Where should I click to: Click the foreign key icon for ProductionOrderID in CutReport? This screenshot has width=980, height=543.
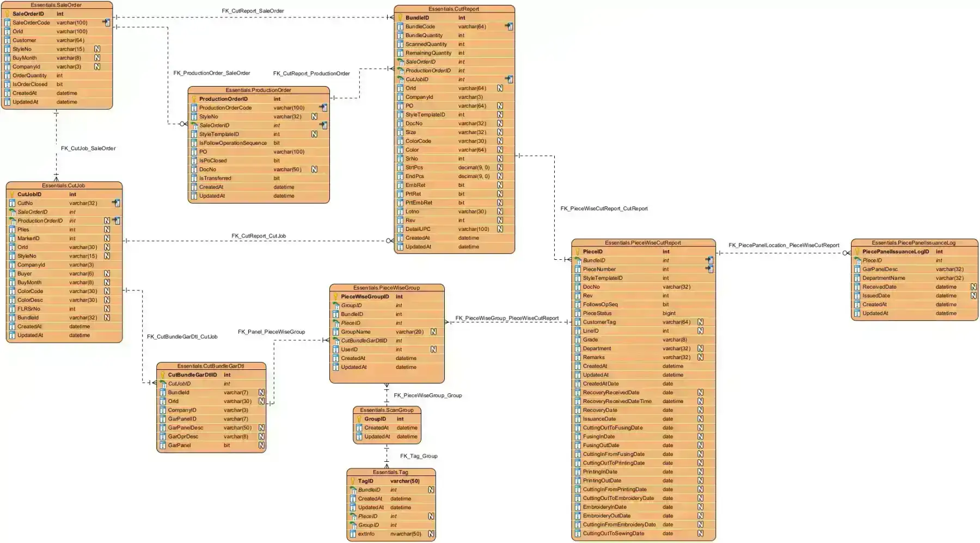400,70
